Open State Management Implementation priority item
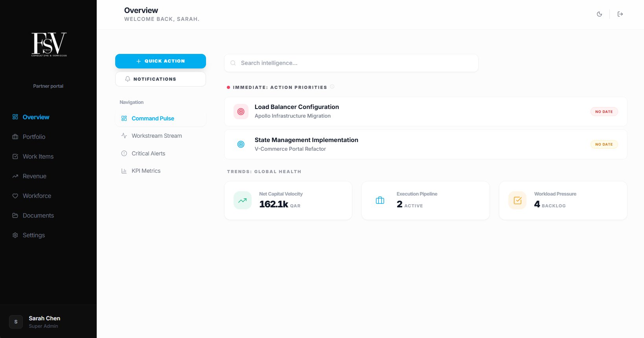The image size is (644, 338). click(x=425, y=144)
